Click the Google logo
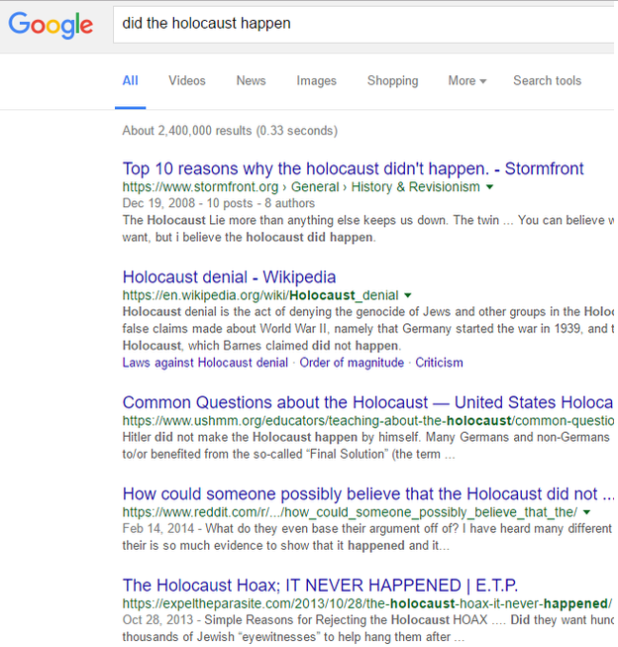The height and width of the screenshot is (647, 618). coord(50,24)
